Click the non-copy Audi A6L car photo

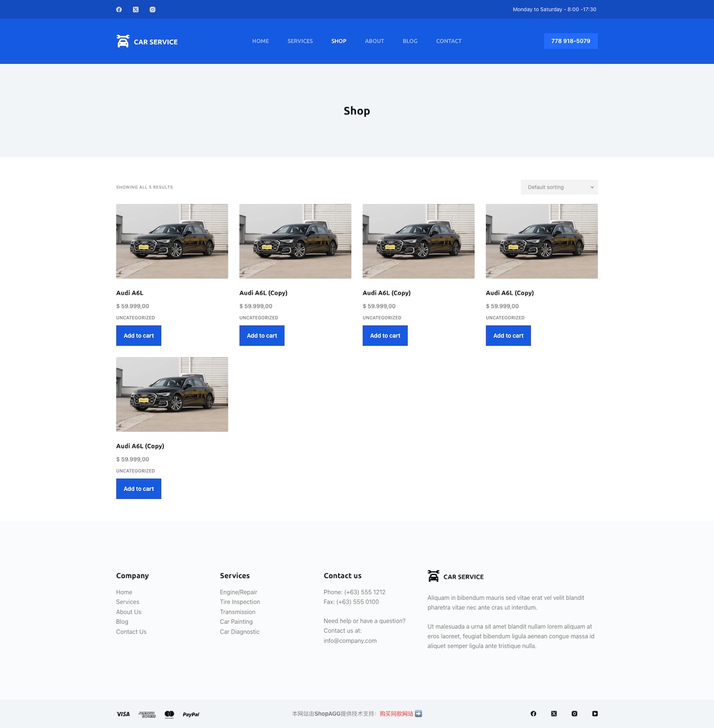click(x=172, y=241)
